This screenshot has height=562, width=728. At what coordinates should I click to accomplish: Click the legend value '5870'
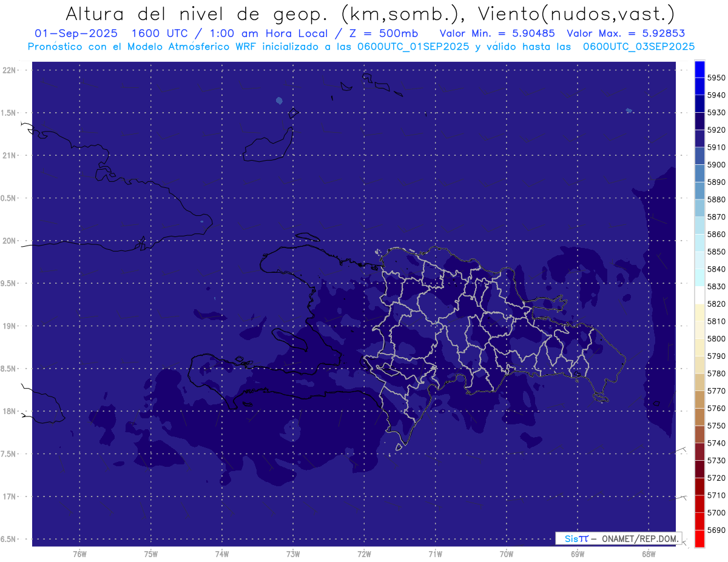pyautogui.click(x=716, y=216)
